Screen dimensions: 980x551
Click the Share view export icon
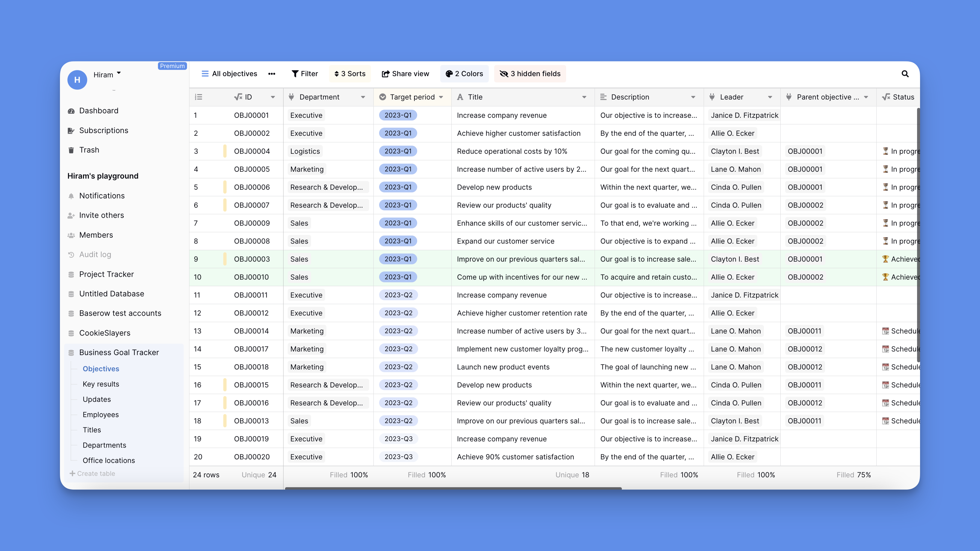(x=385, y=74)
